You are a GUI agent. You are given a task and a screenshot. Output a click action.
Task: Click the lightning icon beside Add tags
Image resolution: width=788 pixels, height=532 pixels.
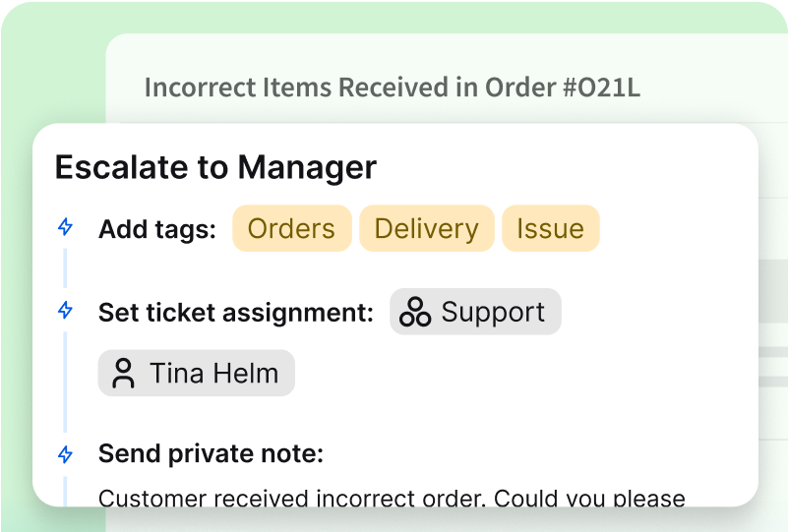65,228
